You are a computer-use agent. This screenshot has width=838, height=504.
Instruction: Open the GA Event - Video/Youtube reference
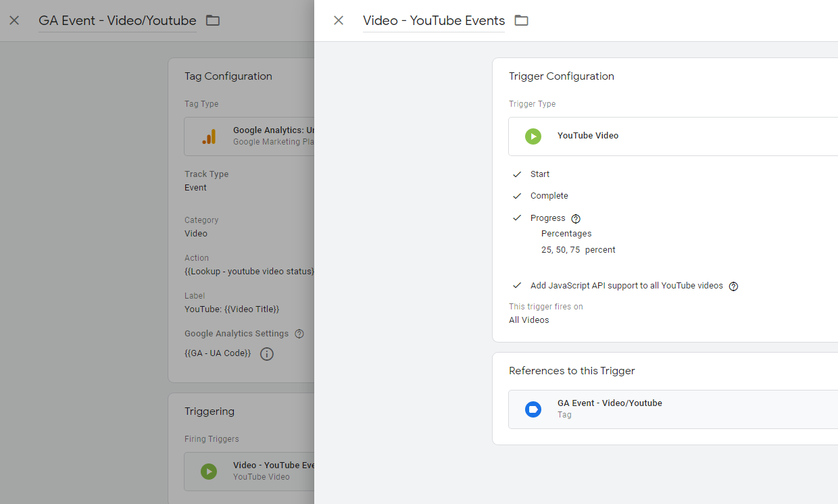coord(673,409)
